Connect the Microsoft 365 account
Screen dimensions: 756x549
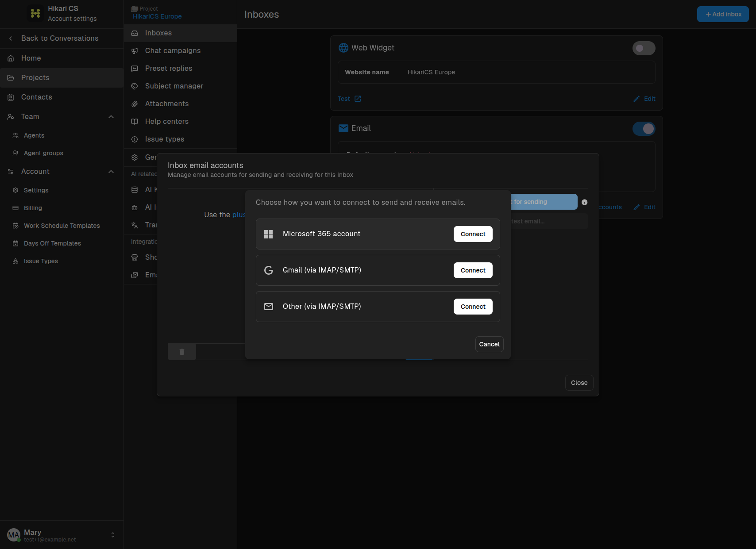tap(473, 234)
